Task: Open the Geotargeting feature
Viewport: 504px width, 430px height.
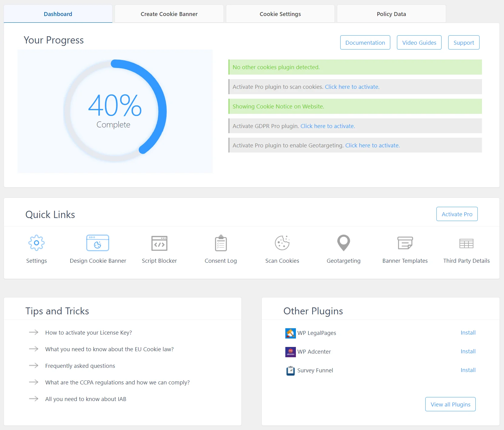Action: click(x=343, y=243)
